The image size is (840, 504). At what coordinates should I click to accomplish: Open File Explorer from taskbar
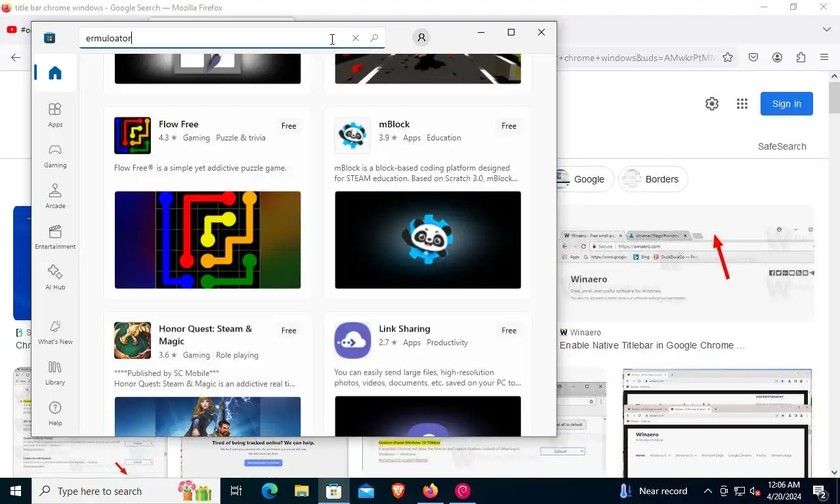(302, 491)
